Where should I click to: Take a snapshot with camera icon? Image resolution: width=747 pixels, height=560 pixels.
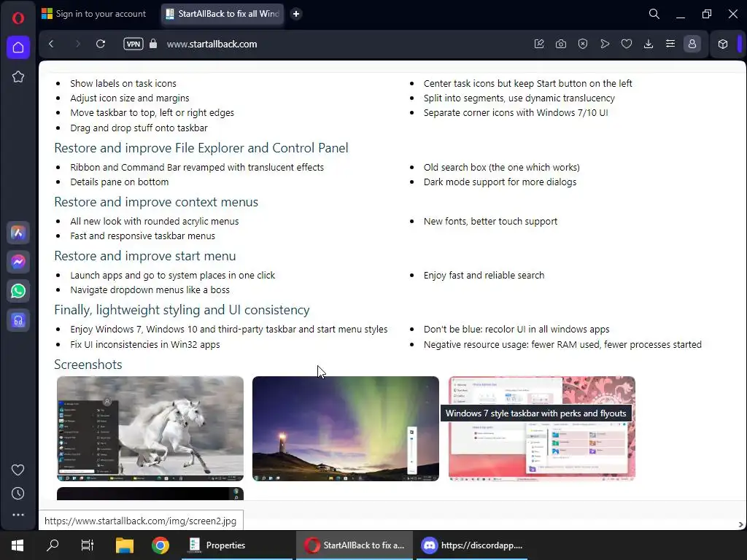tap(561, 44)
